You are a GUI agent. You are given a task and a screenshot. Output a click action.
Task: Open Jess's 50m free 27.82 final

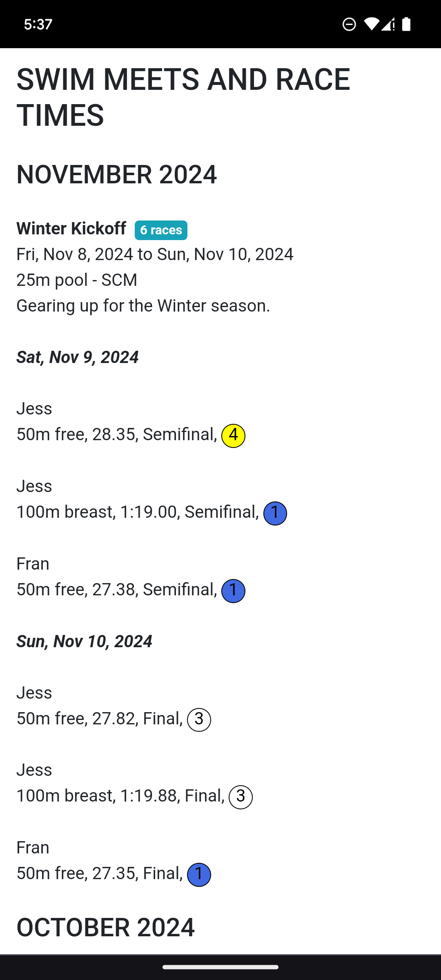coord(99,718)
